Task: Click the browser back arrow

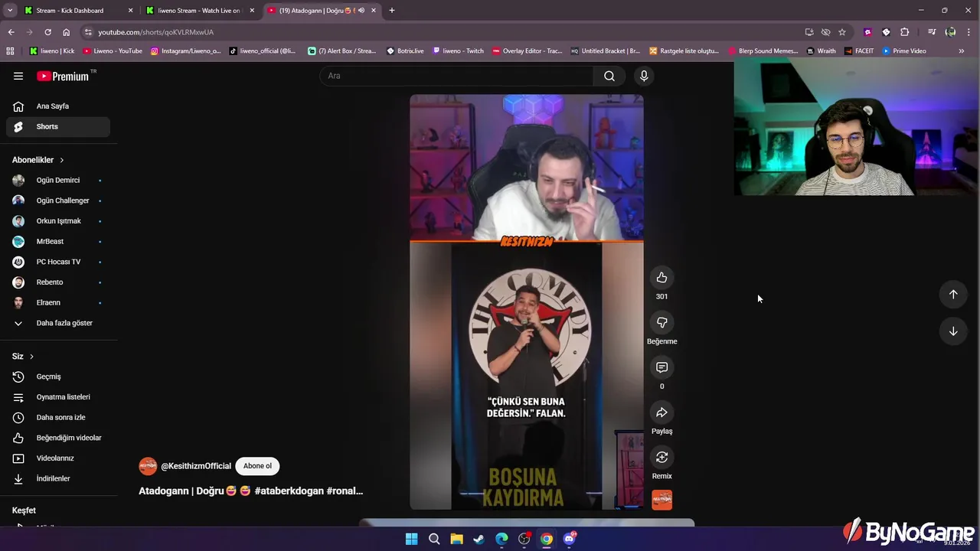Action: 11,32
